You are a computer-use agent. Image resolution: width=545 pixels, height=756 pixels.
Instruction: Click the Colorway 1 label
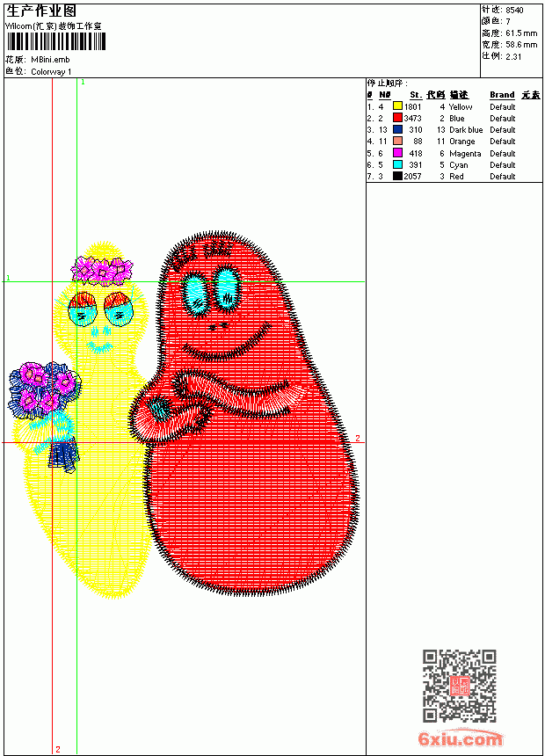tap(51, 72)
